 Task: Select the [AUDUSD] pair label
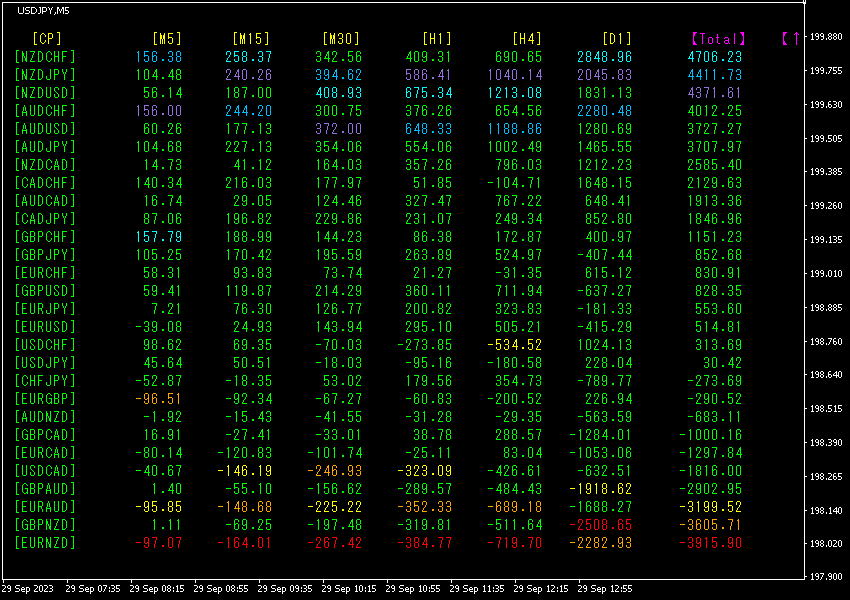pyautogui.click(x=45, y=129)
